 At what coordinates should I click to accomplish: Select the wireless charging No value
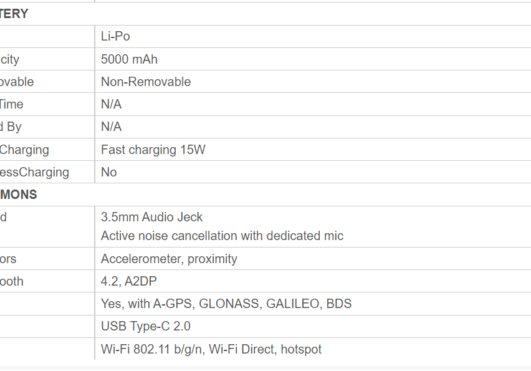pyautogui.click(x=109, y=172)
